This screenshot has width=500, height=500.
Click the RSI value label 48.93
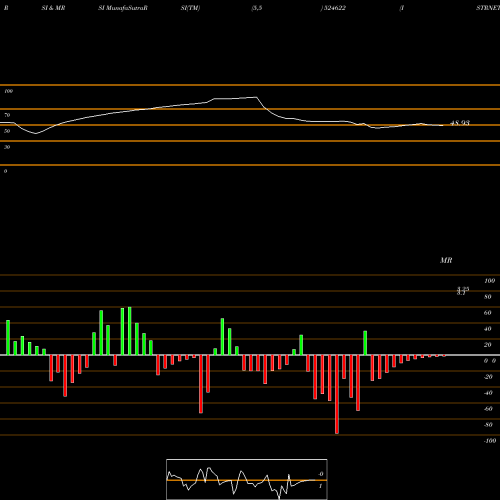460,123
